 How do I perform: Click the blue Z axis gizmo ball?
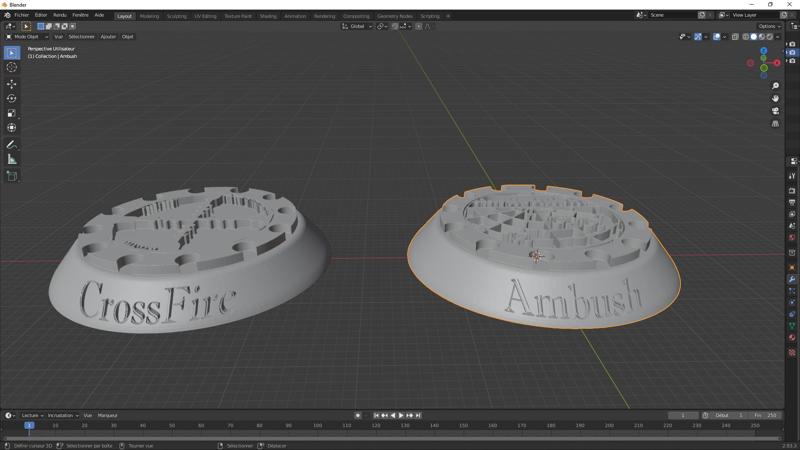pos(764,51)
